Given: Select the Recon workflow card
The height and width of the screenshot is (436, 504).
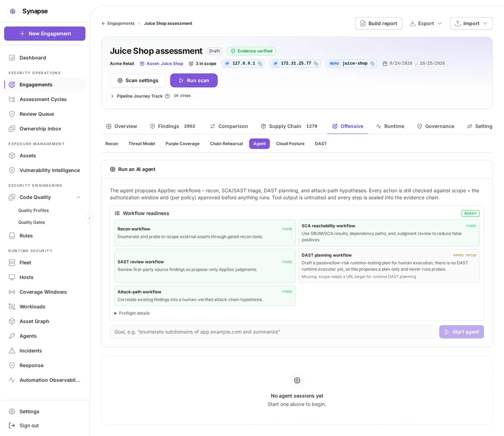Looking at the screenshot, I should click(205, 233).
